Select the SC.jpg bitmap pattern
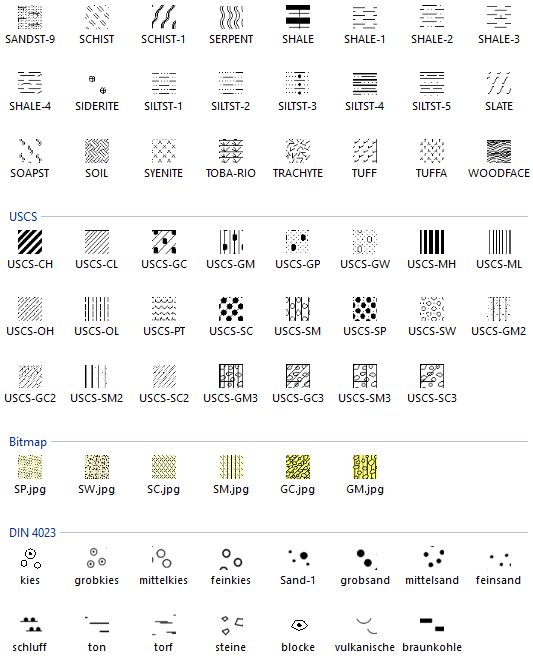Screen dimensions: 533x662 pos(164,467)
